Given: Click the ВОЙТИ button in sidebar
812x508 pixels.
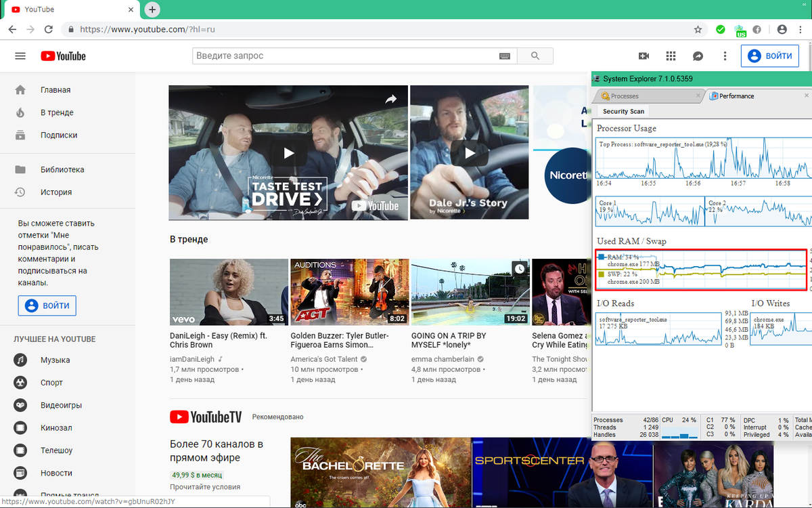Looking at the screenshot, I should click(x=47, y=305).
